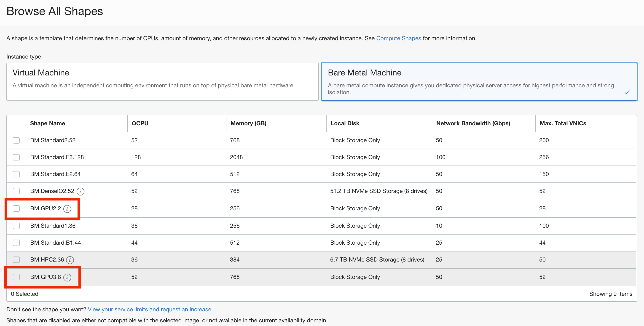The image size is (644, 326).
Task: Open info popup for BM.GPU3.8 shape
Action: (67, 277)
